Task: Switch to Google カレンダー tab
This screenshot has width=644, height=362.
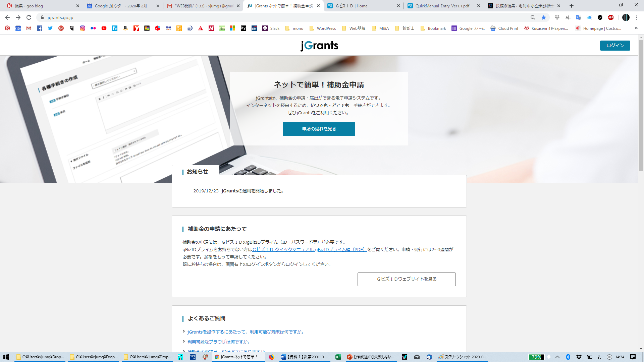Action: pyautogui.click(x=123, y=6)
